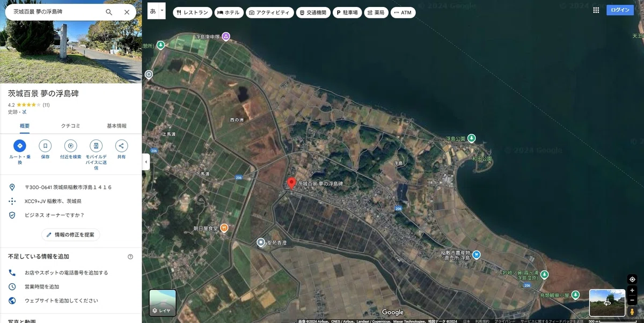Switch to the クチコミ tab
The image size is (644, 323).
(x=71, y=126)
